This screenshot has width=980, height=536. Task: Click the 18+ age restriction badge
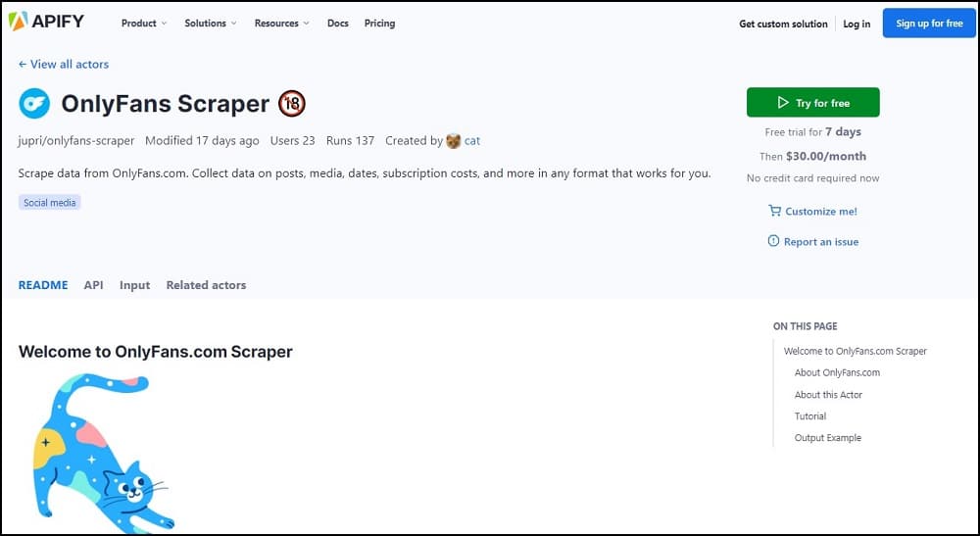[292, 104]
